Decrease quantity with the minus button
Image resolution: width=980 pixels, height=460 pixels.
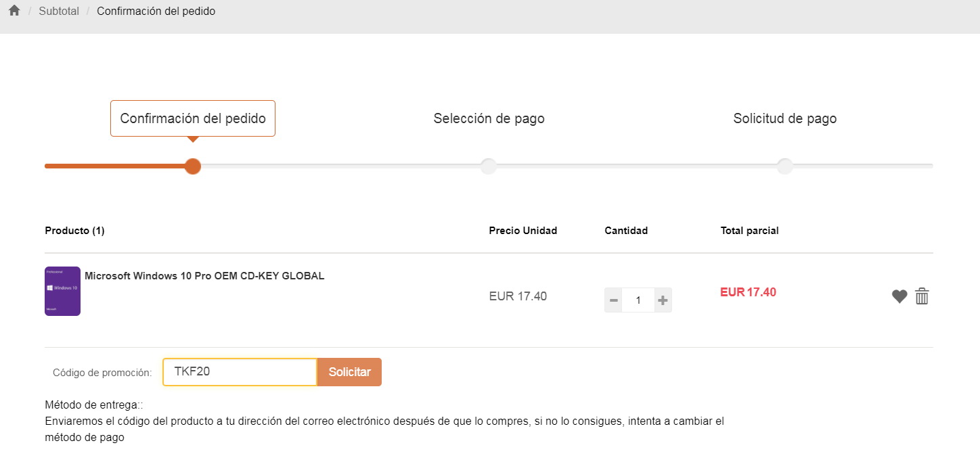coord(614,300)
